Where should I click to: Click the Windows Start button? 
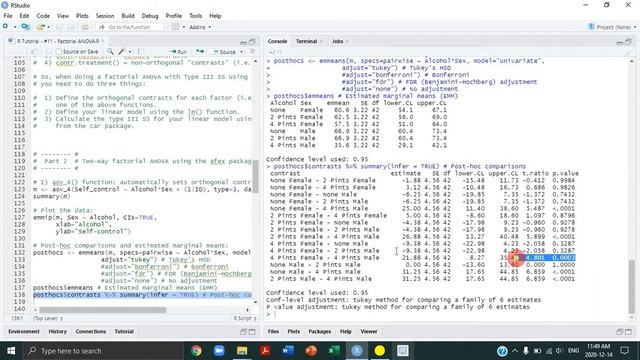click(x=11, y=351)
